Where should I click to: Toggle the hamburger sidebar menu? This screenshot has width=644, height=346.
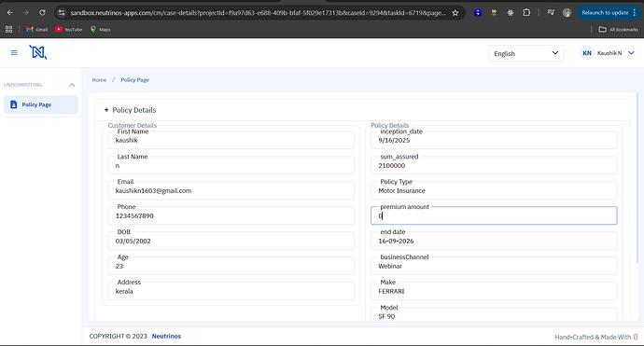14,52
